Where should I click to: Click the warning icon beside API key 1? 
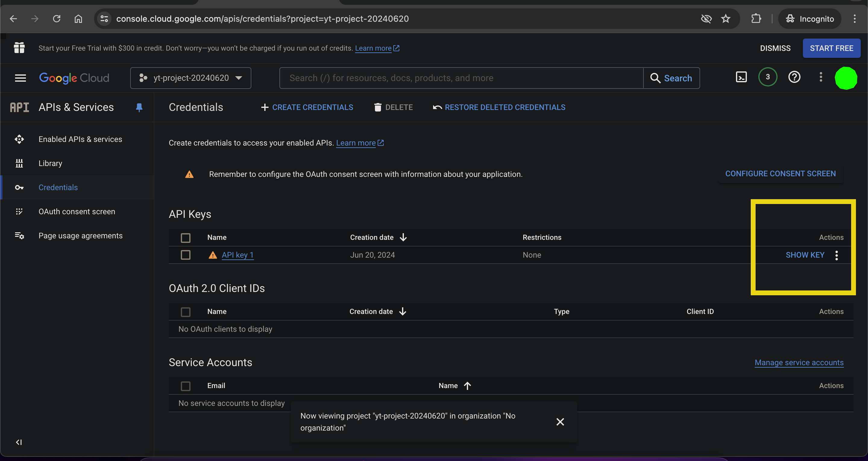point(212,255)
